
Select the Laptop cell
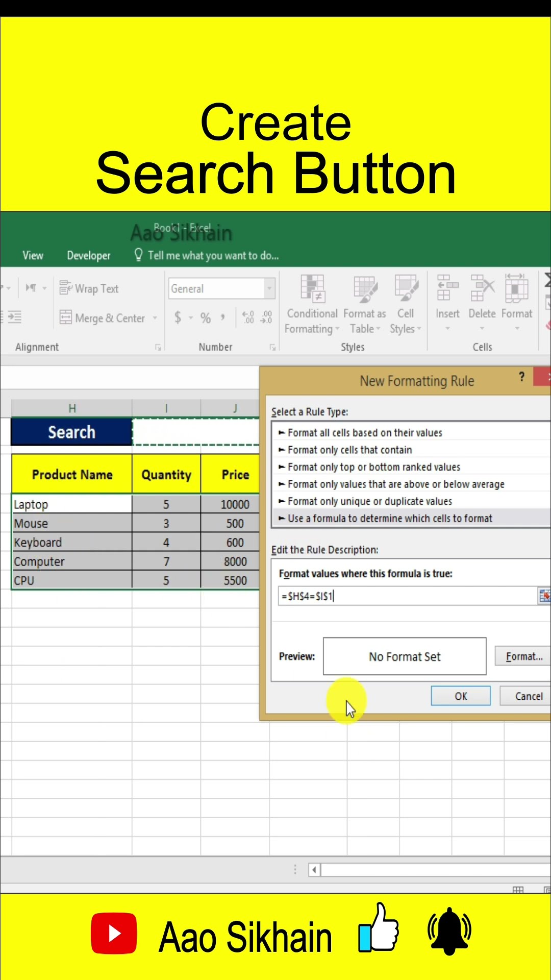point(72,504)
